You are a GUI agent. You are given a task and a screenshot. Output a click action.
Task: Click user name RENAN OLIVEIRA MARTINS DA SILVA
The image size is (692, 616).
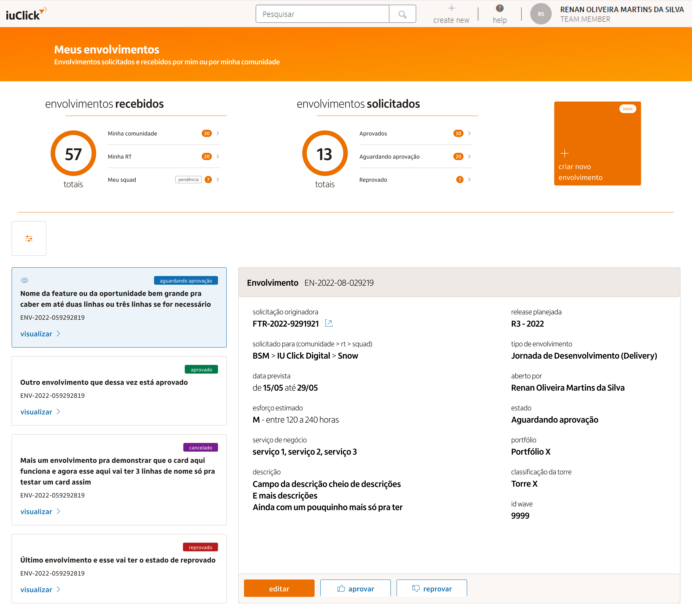pyautogui.click(x=622, y=9)
